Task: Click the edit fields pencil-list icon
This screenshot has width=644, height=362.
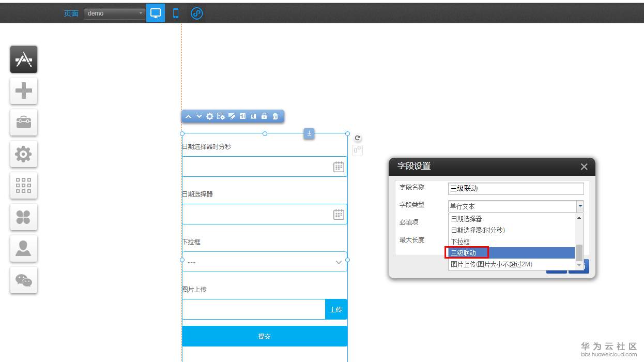Action: (x=232, y=116)
